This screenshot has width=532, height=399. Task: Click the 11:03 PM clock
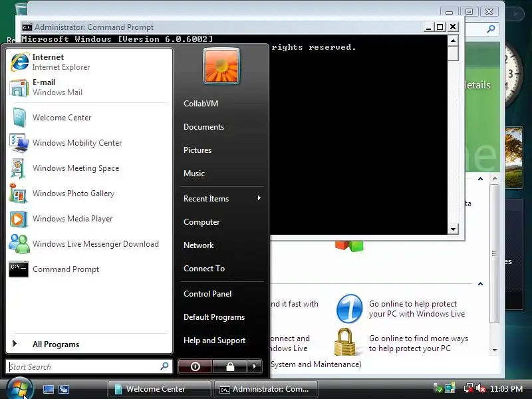[506, 389]
